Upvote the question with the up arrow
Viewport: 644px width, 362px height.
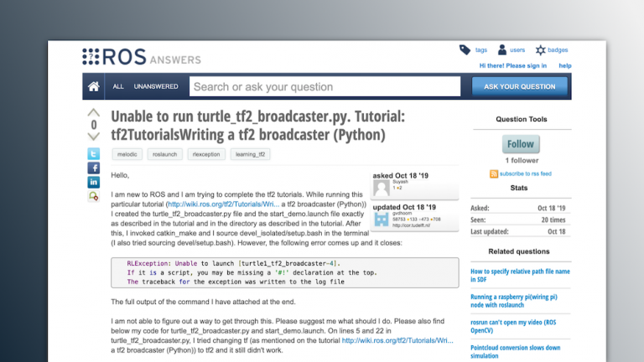tap(94, 113)
